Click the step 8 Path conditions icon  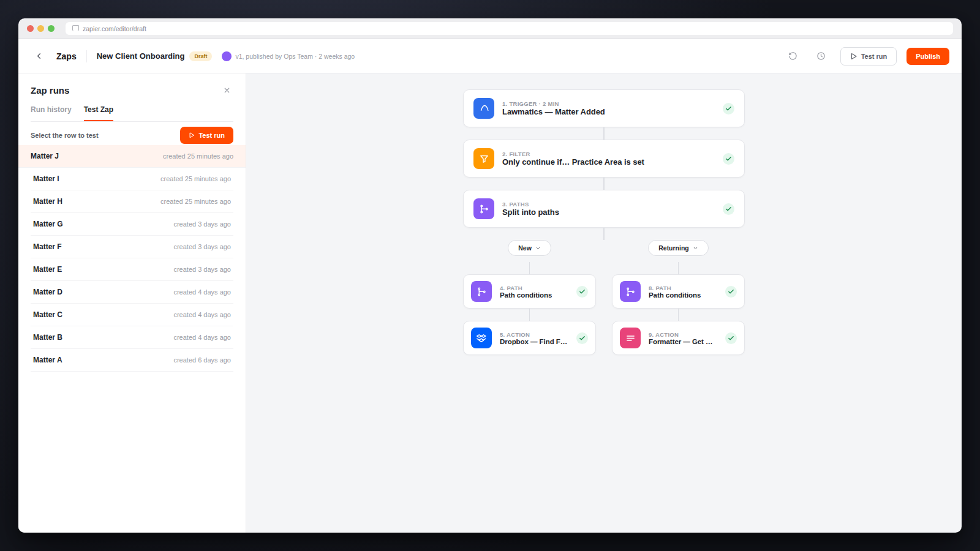(x=630, y=291)
